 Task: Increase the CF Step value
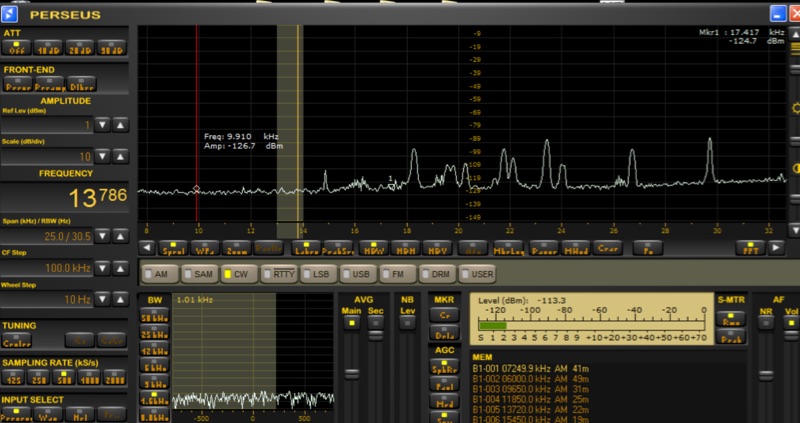pos(120,267)
